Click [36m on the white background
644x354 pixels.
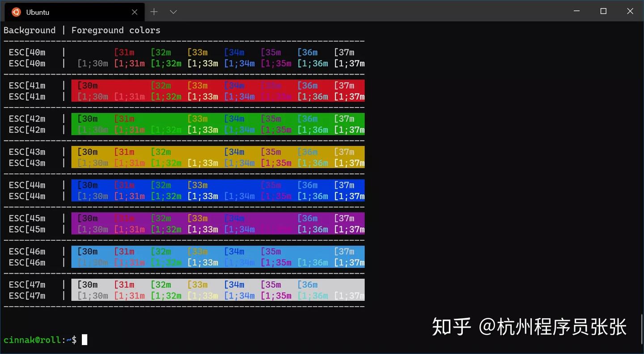(x=308, y=285)
